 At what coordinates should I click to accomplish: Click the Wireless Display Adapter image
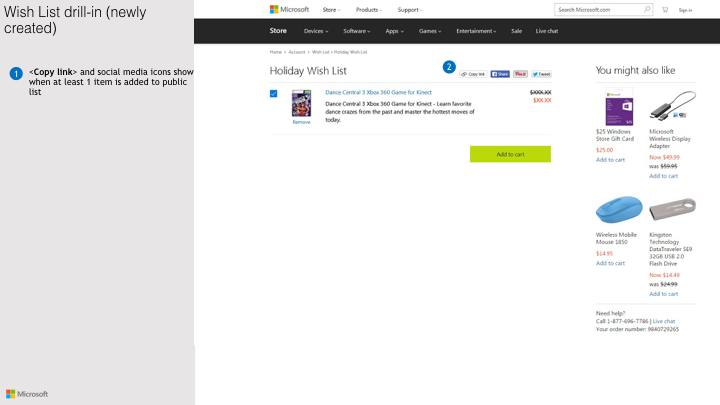click(672, 106)
